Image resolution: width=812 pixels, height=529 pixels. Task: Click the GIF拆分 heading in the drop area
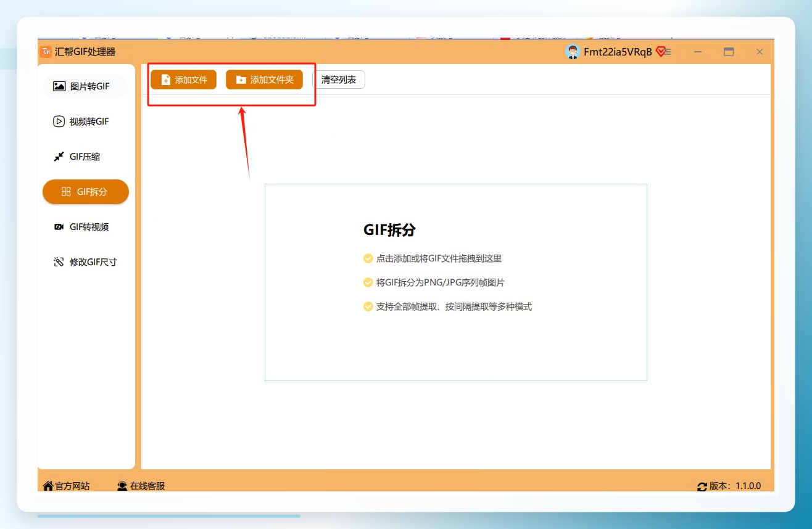coord(389,230)
